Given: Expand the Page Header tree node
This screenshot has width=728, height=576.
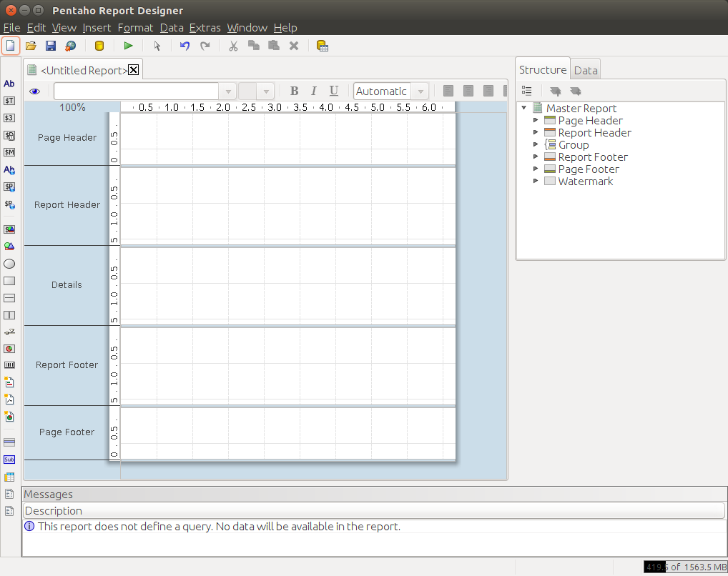Looking at the screenshot, I should [536, 120].
